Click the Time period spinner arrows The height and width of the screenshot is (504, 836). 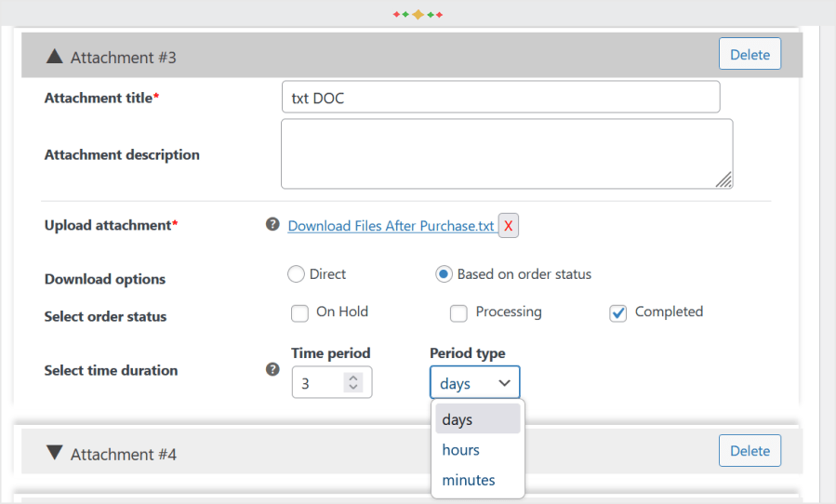(352, 382)
